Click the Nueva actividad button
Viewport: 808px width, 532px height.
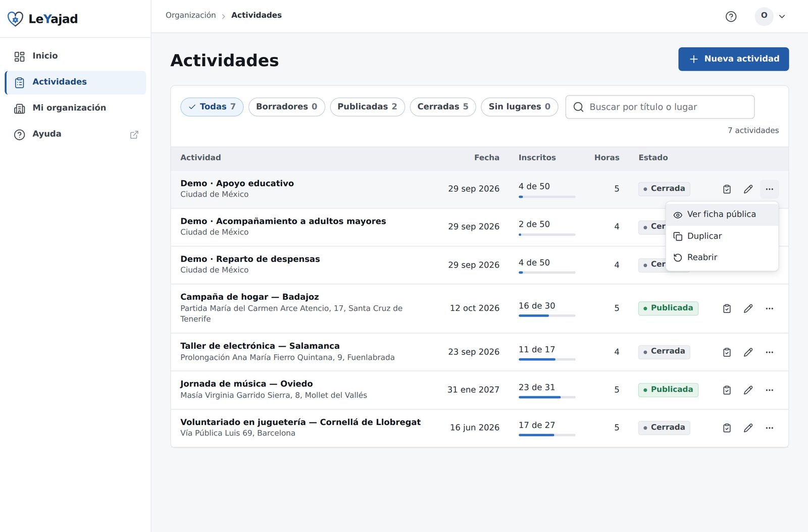click(733, 59)
